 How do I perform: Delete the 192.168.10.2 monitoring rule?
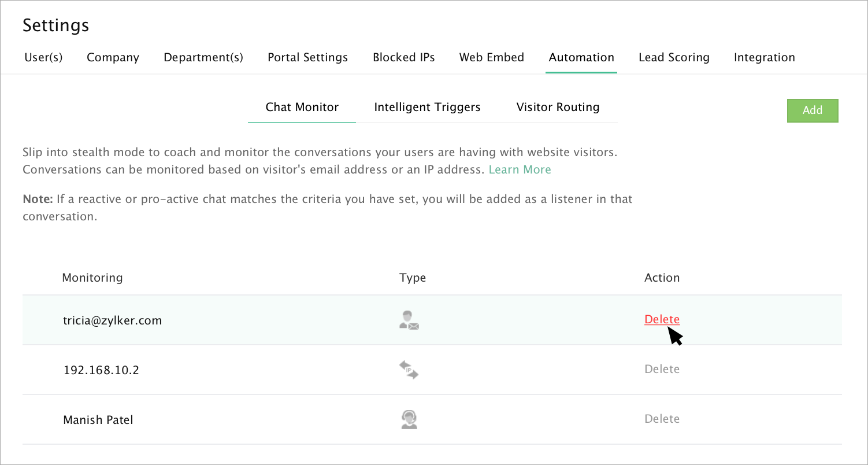pyautogui.click(x=662, y=369)
